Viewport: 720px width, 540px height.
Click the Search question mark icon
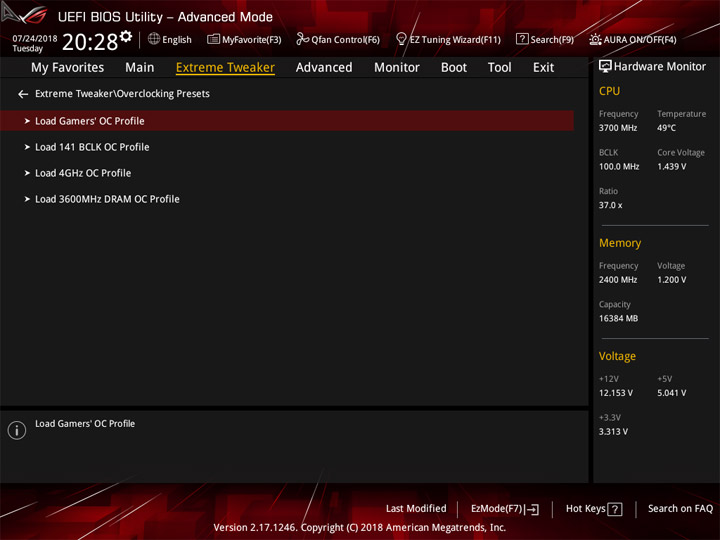coord(522,39)
